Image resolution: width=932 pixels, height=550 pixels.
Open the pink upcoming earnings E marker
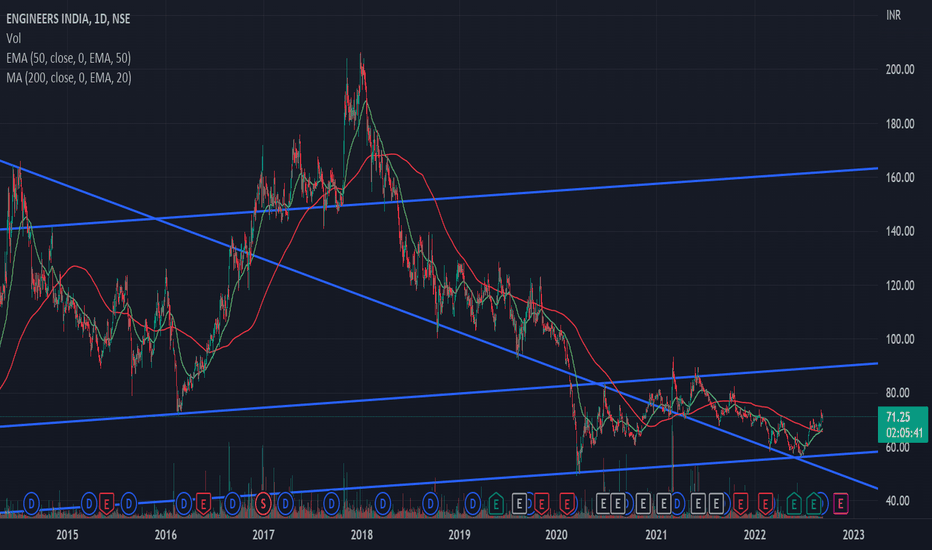coord(840,504)
